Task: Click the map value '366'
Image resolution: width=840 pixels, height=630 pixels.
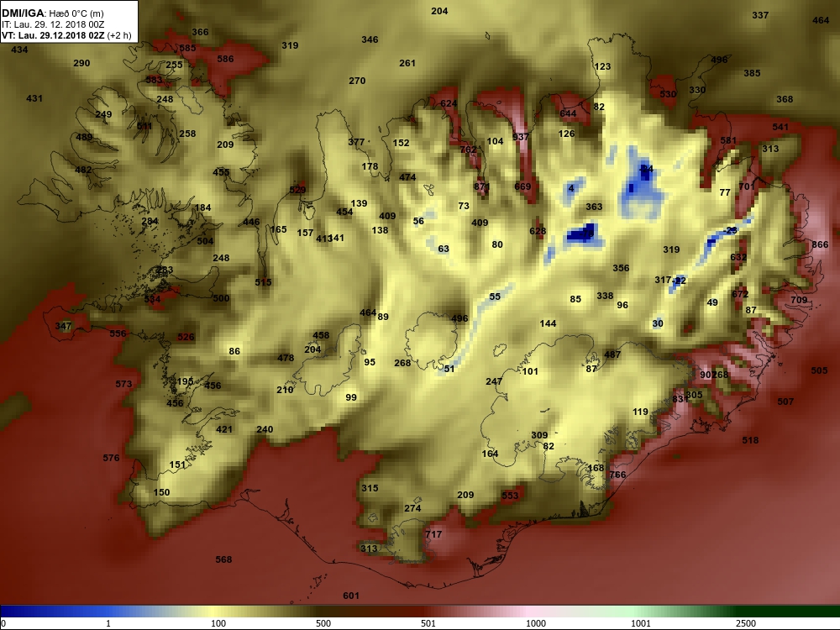Action: tap(200, 32)
